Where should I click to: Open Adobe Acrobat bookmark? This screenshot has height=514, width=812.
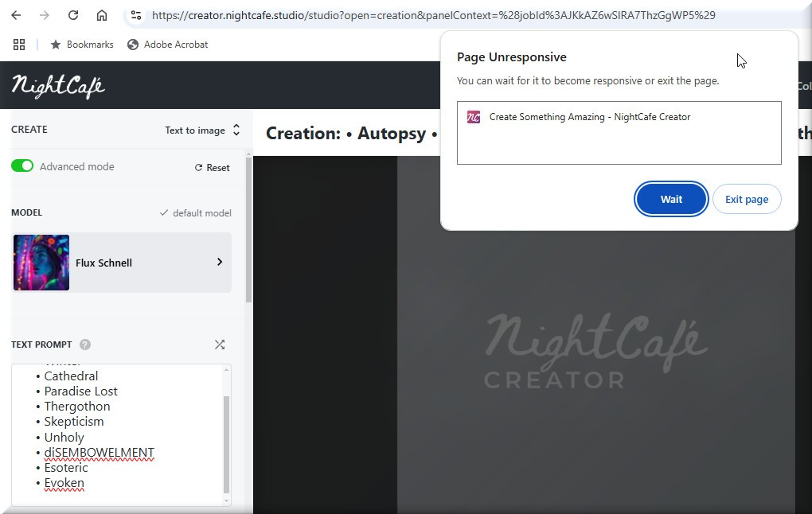(x=167, y=45)
